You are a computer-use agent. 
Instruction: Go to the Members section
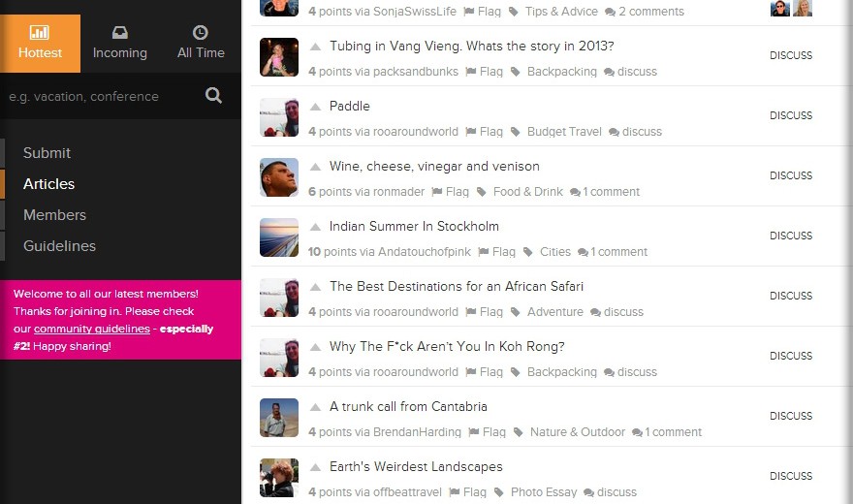(x=54, y=215)
